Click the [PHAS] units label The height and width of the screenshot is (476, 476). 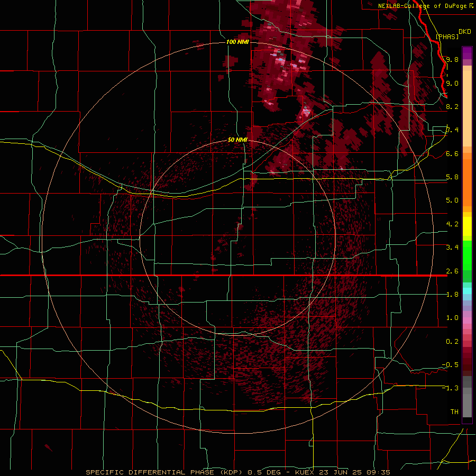[447, 36]
